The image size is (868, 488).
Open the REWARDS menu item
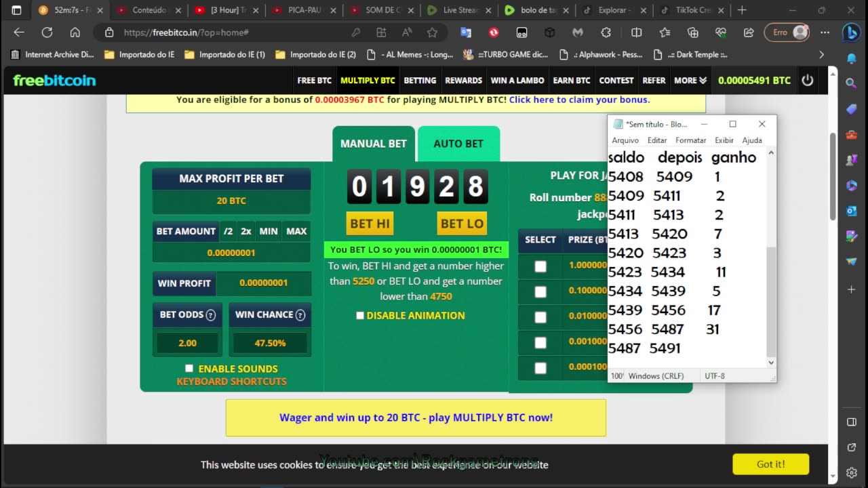point(463,80)
